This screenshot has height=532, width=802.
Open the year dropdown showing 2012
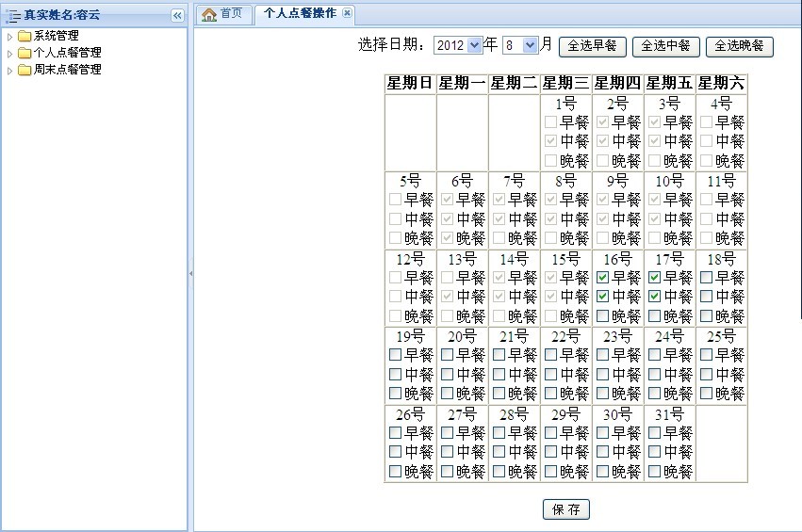point(458,45)
